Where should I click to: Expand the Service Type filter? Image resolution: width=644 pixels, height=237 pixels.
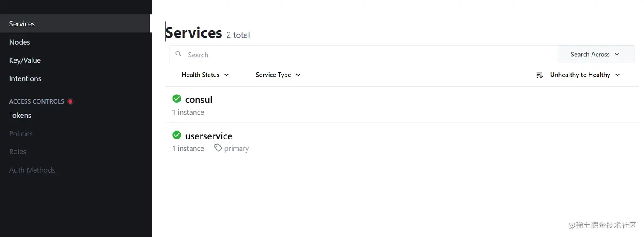(x=278, y=75)
